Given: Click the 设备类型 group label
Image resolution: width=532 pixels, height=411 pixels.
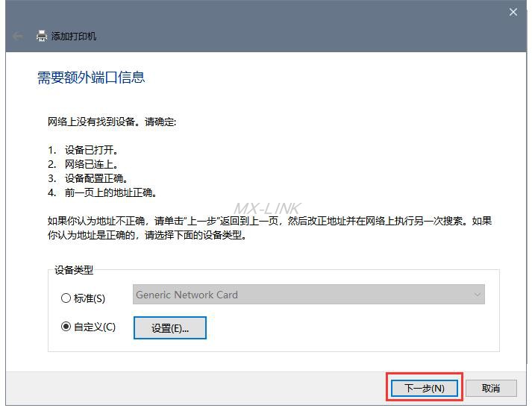Looking at the screenshot, I should (x=74, y=270).
